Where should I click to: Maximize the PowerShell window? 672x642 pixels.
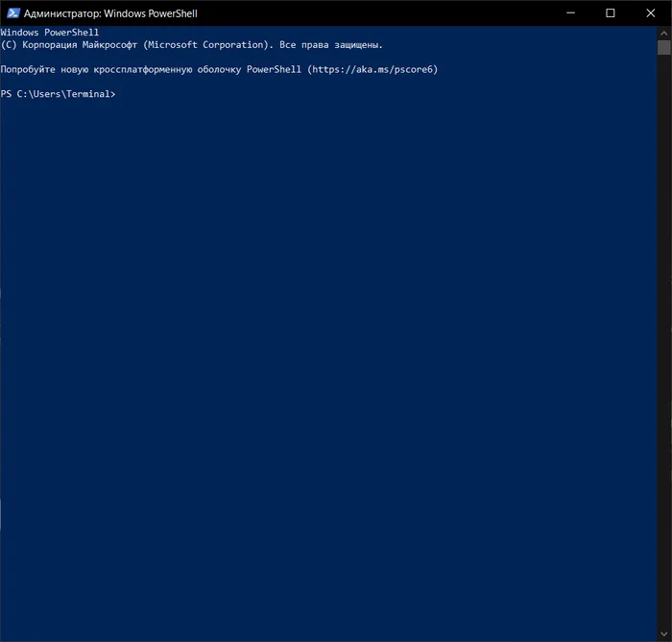pos(610,13)
